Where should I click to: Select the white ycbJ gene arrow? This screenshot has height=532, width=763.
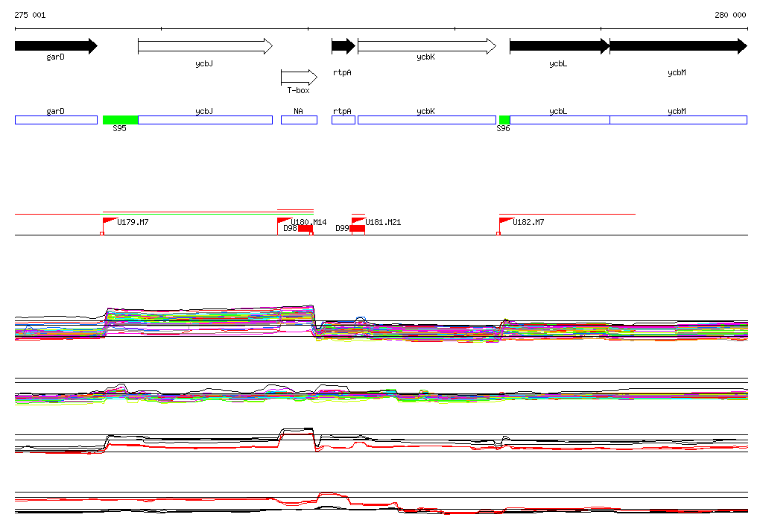click(x=206, y=46)
